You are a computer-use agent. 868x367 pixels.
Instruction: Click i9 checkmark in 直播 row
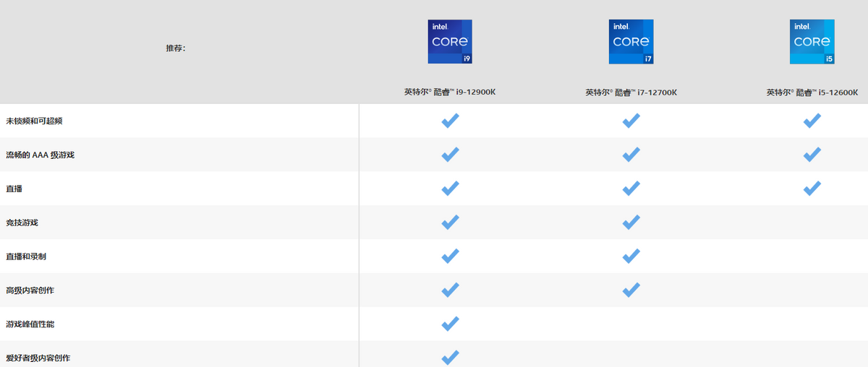click(450, 189)
